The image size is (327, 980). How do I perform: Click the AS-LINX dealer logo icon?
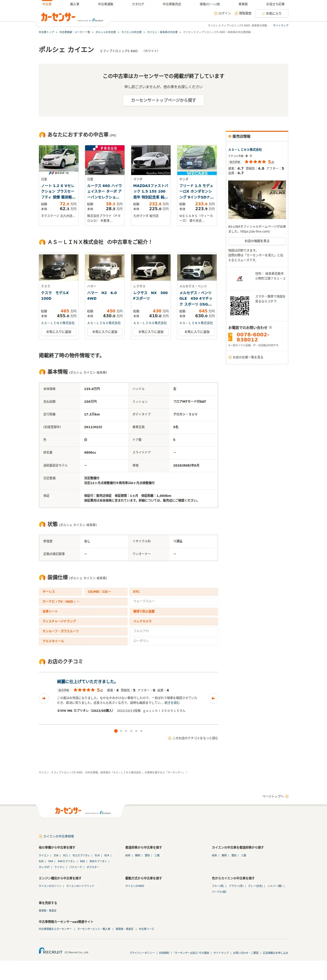[239, 279]
